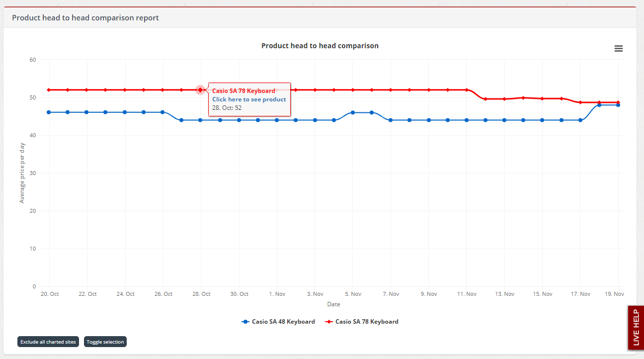The width and height of the screenshot is (644, 359).
Task: Select the blue data point at 11. Nov
Action: click(x=467, y=120)
